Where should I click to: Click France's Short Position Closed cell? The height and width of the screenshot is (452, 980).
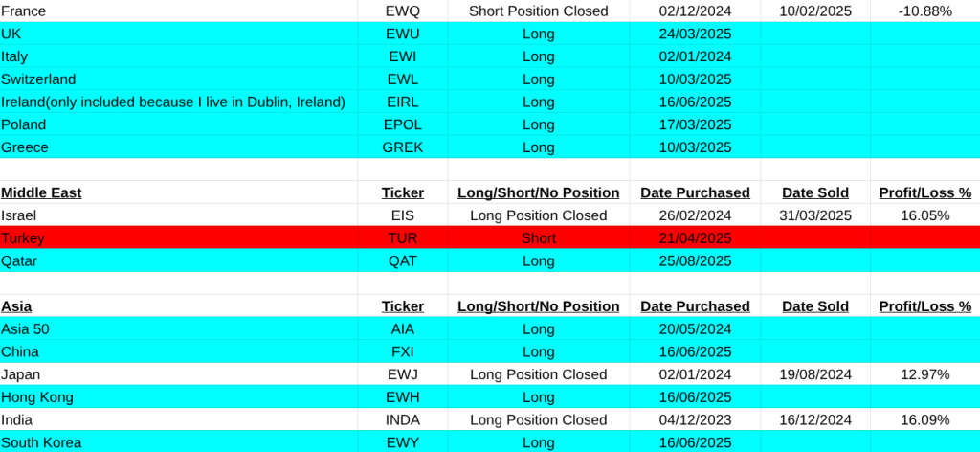(538, 11)
